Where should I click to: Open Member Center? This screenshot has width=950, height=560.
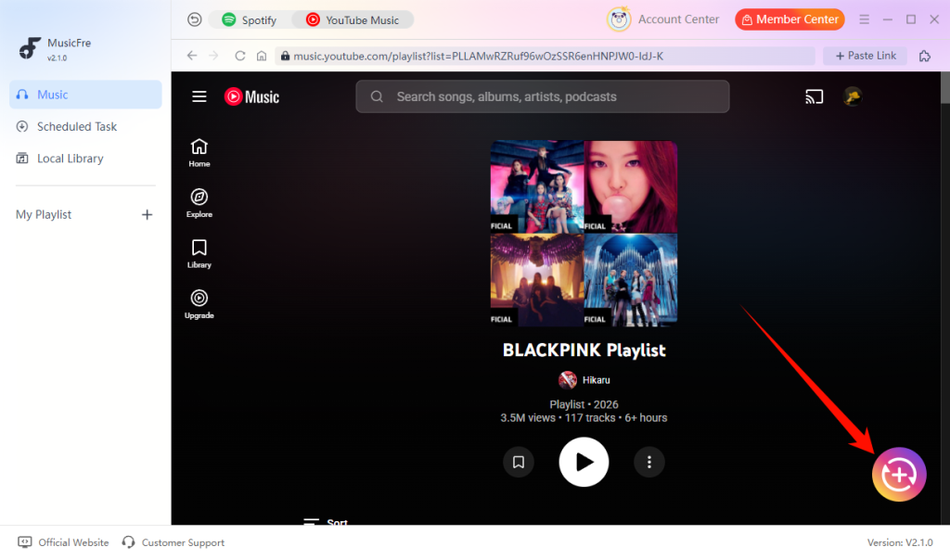[790, 19]
